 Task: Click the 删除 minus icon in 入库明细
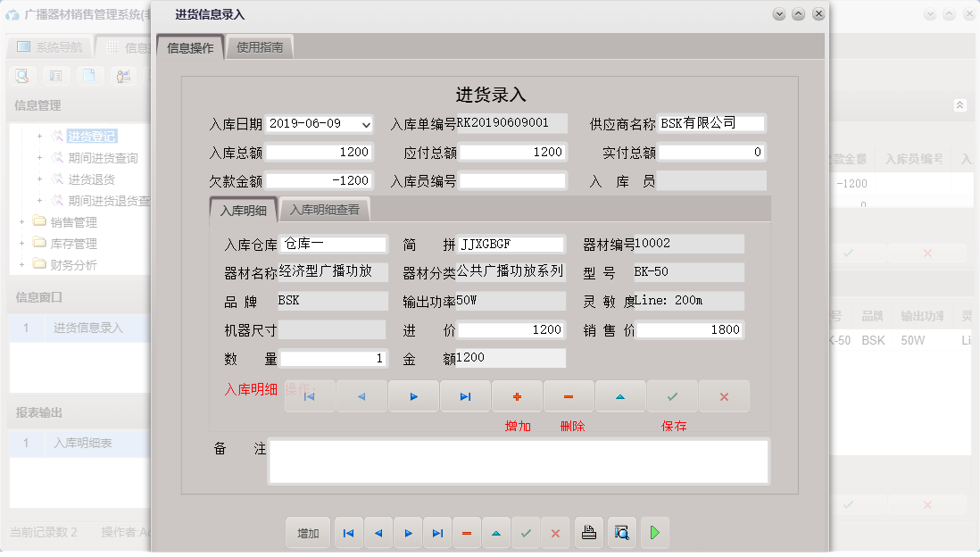click(x=569, y=395)
